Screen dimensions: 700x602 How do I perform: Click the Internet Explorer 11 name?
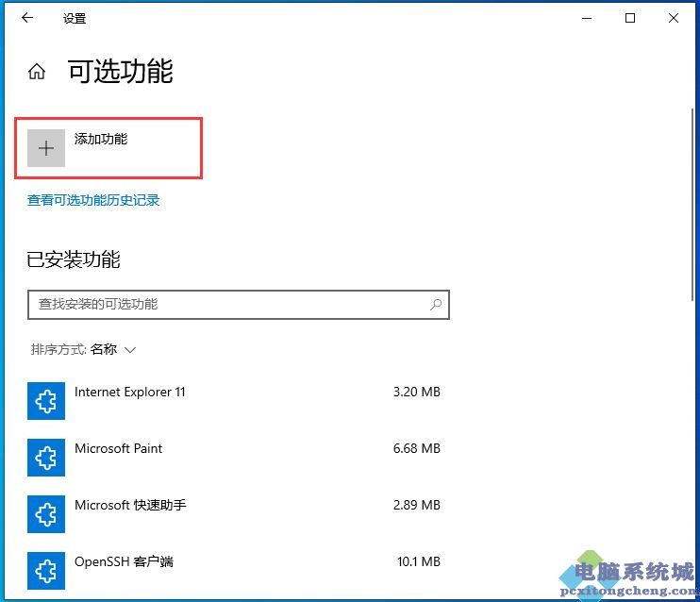[130, 392]
